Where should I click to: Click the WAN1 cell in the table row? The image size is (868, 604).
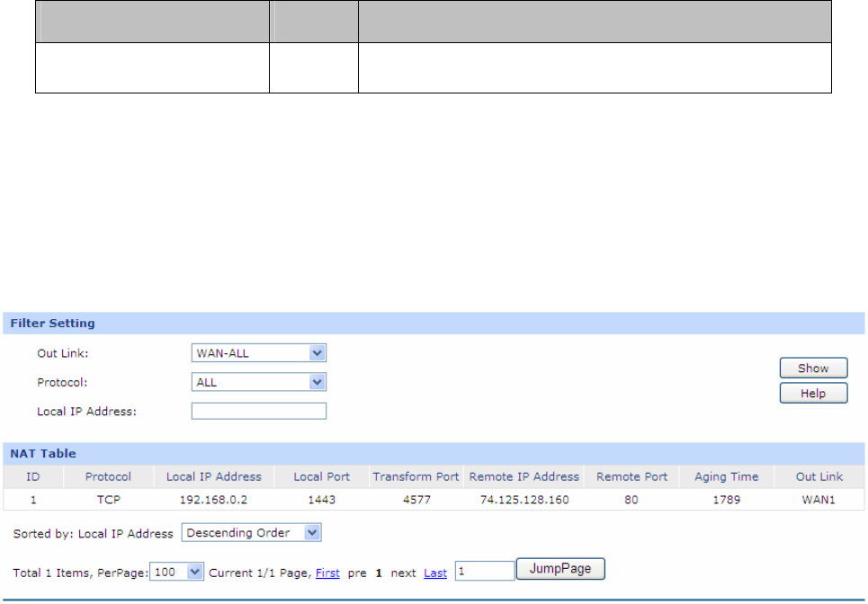(819, 500)
